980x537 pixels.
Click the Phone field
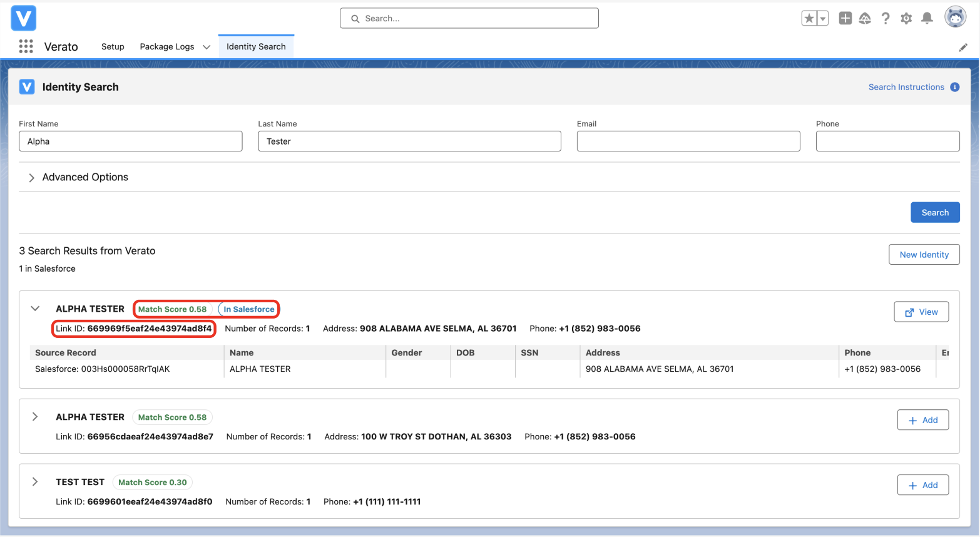point(887,141)
